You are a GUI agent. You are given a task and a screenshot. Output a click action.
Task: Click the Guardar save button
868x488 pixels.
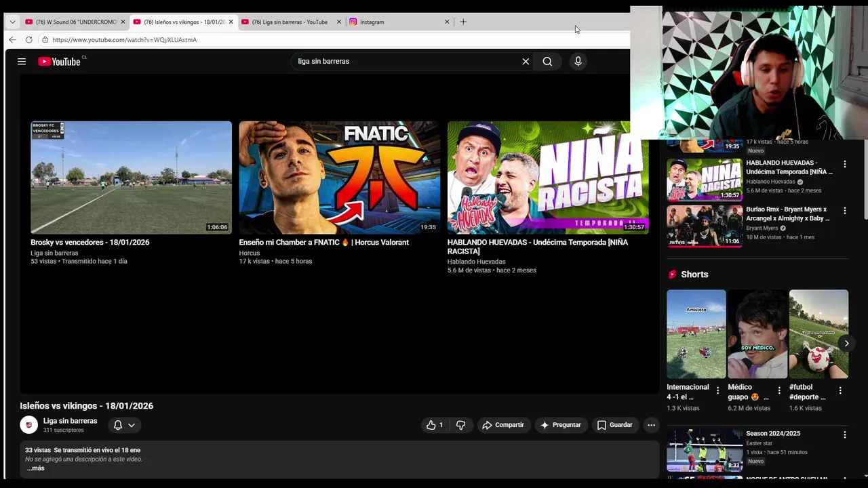point(615,425)
